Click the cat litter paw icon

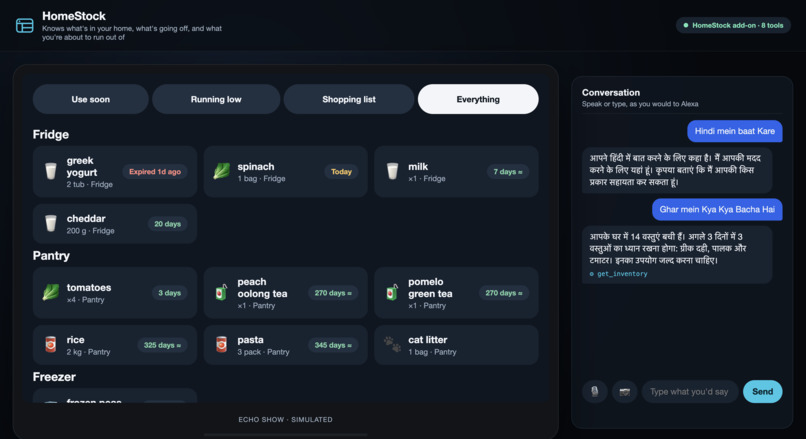(392, 344)
